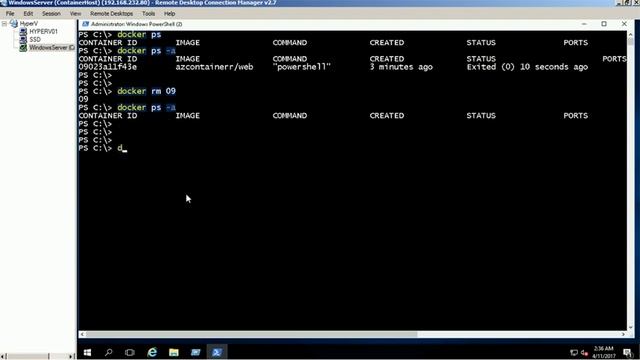Open the File menu
Viewport: 640px width, 360px height.
pos(10,13)
